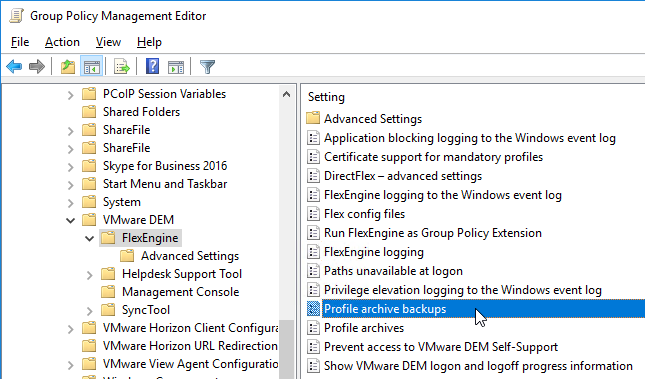Click the Back arrow toolbar icon
645x379 pixels.
[x=14, y=66]
